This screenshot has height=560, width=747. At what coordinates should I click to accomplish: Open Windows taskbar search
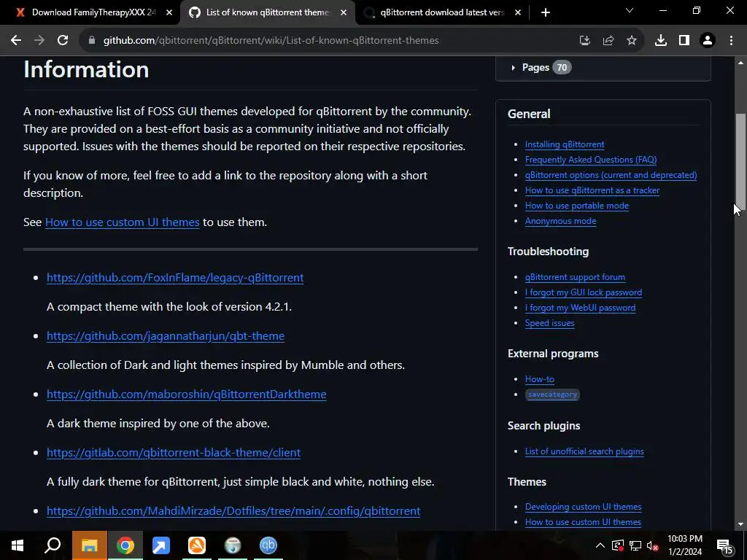coord(53,545)
